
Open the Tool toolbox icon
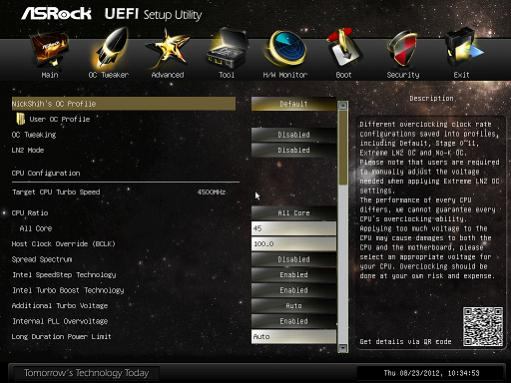[227, 49]
